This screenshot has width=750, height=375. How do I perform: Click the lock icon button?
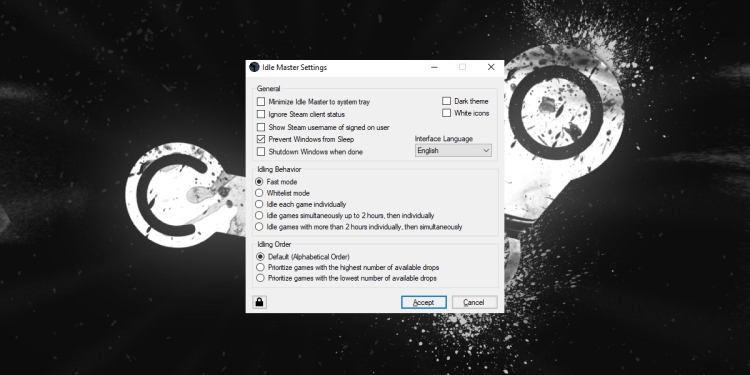[x=259, y=302]
